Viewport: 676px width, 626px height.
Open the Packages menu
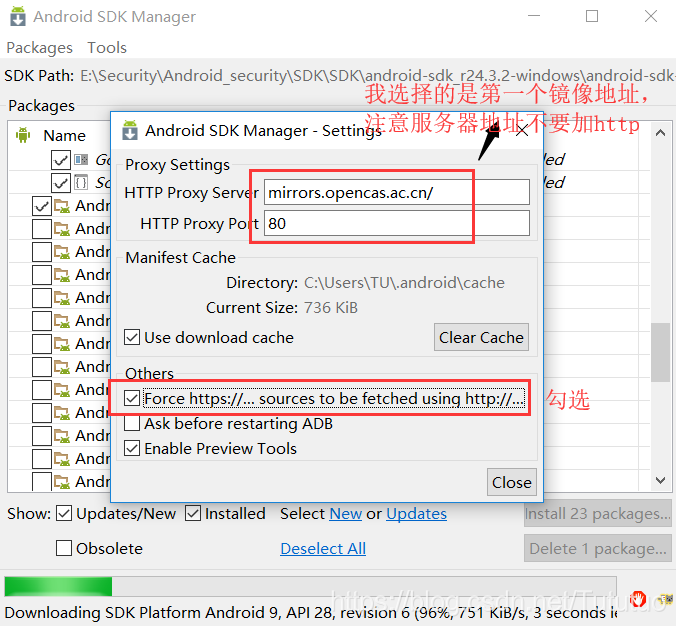point(39,47)
